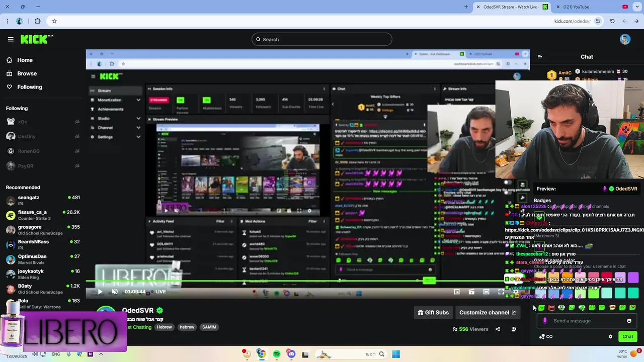Image resolution: width=644 pixels, height=362 pixels.
Task: Click the Hebrew tag
Action: coord(164,327)
